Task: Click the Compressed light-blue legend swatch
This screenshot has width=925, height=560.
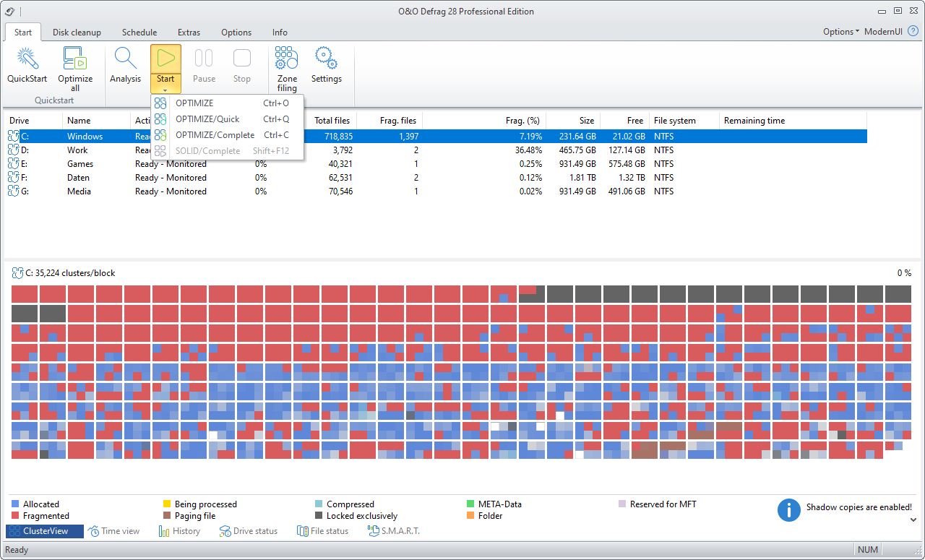Action: [x=319, y=504]
